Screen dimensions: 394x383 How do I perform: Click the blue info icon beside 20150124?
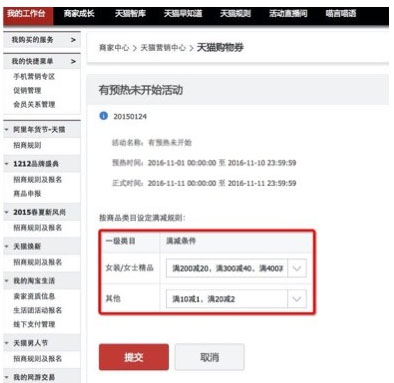(x=104, y=116)
